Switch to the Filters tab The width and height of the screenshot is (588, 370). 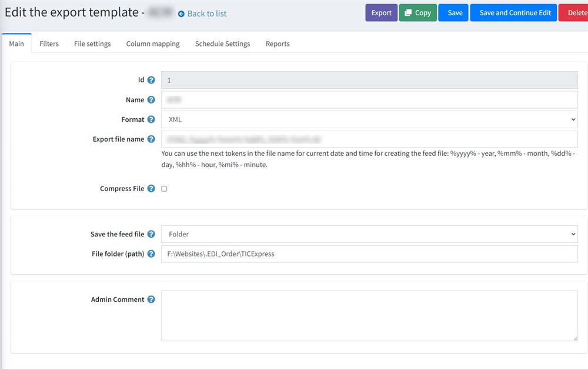click(49, 44)
